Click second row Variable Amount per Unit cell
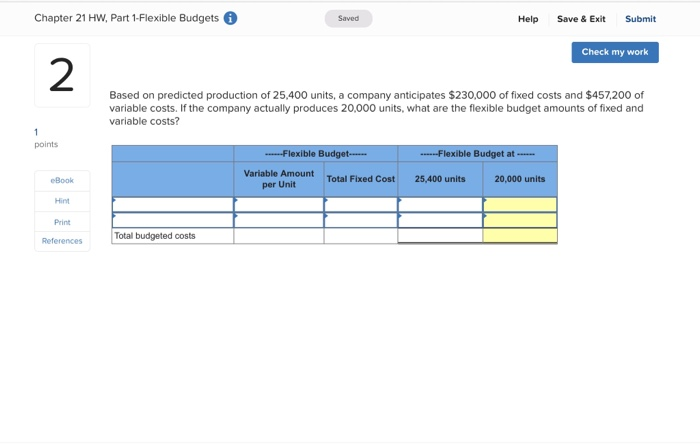 click(279, 220)
